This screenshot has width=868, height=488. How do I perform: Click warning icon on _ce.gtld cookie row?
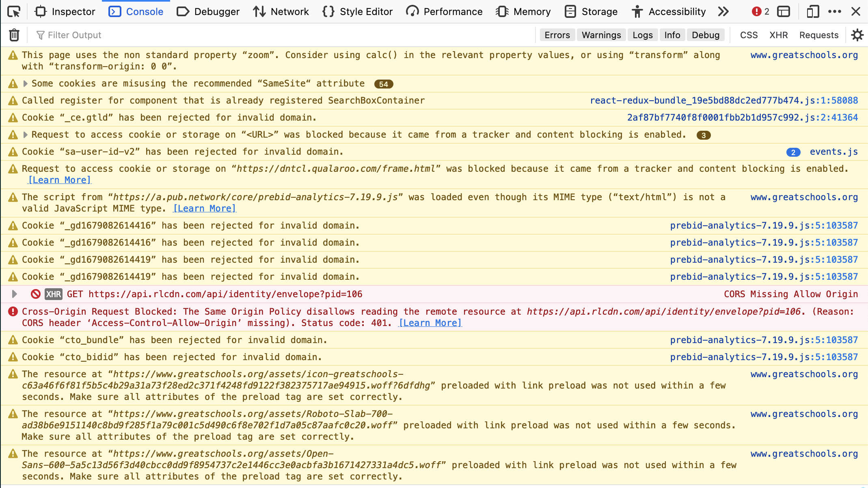(13, 117)
